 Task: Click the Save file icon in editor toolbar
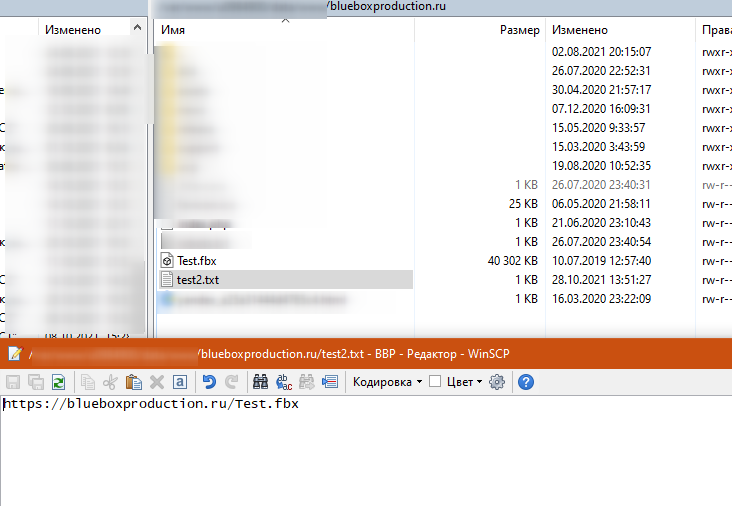(14, 381)
